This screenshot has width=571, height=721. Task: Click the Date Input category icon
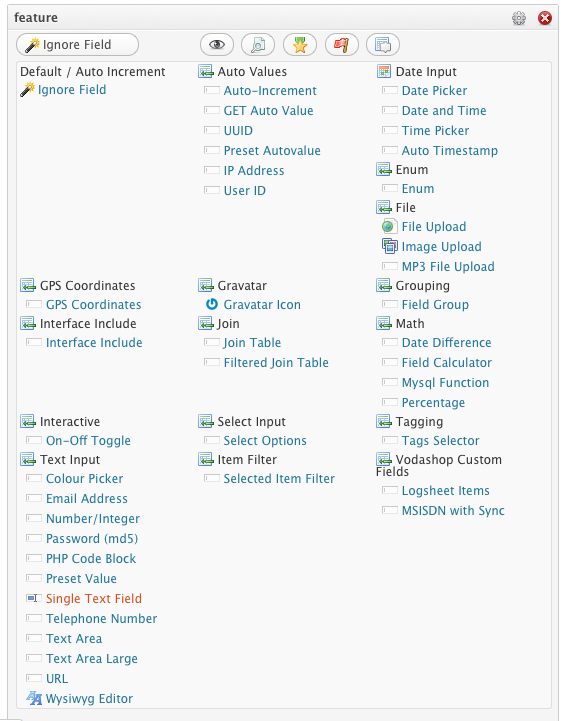384,71
